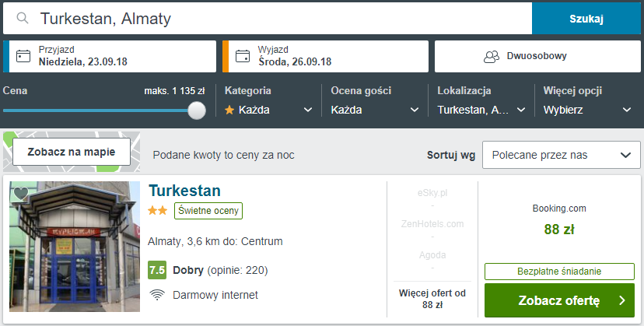The image size is (644, 326).
Task: Click the Przyjazd calendar icon
Action: tap(23, 56)
